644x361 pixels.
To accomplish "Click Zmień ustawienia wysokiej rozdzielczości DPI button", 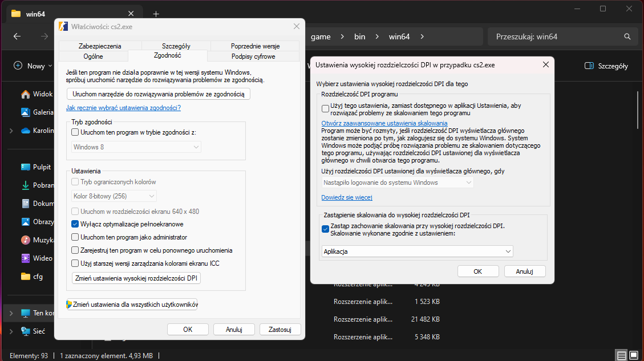I will point(136,278).
